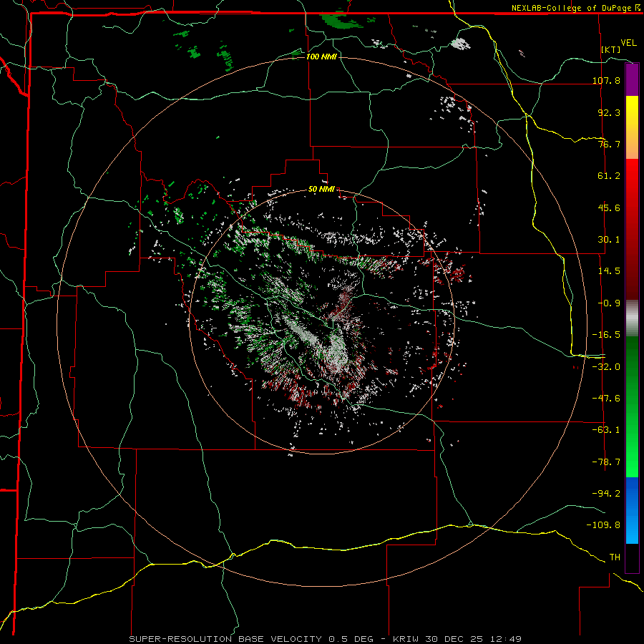
Task: Click the KRIW 30 DEC 25 12:49 timestamp
Action: point(457,639)
